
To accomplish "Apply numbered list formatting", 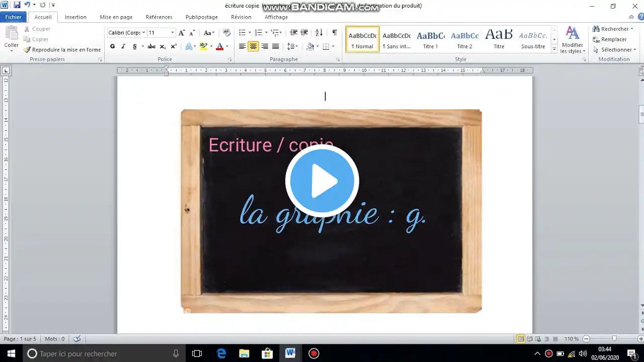I will click(258, 33).
